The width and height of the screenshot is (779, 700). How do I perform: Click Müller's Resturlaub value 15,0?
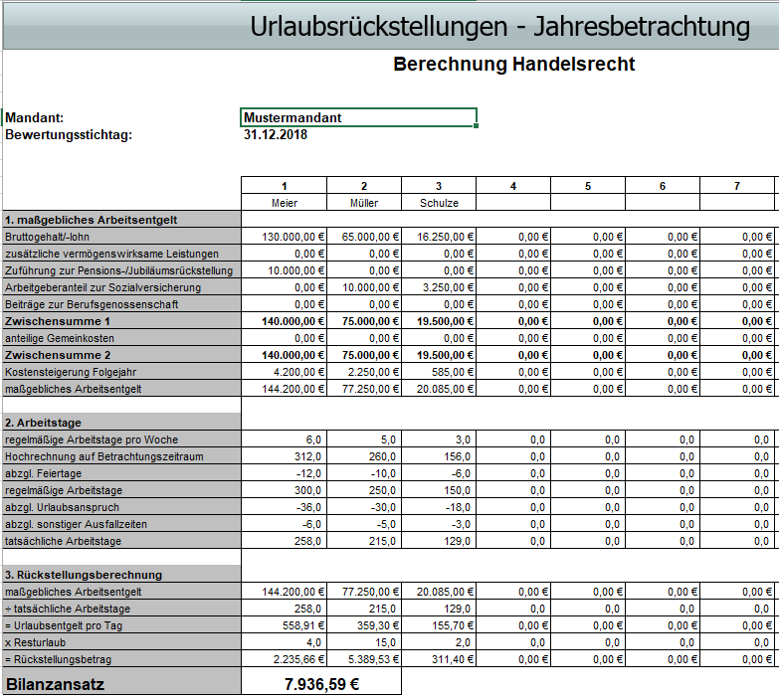pyautogui.click(x=363, y=642)
